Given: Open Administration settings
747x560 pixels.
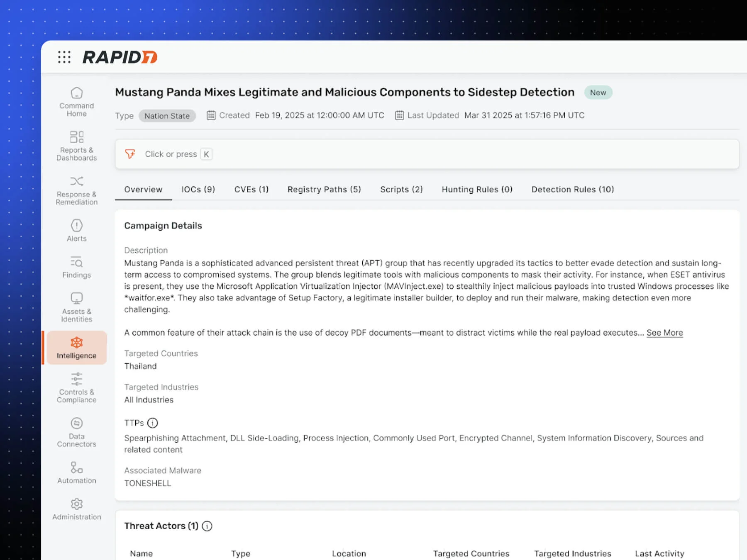Looking at the screenshot, I should [x=76, y=509].
